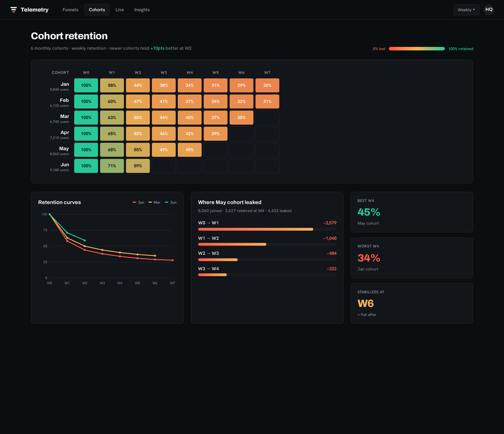
Task: Open the HQ account avatar
Action: click(x=489, y=10)
